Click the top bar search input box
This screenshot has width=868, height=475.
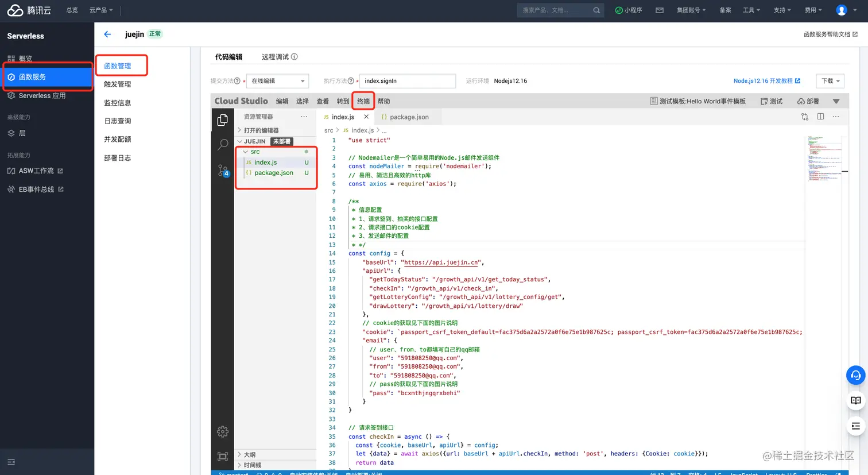(561, 10)
